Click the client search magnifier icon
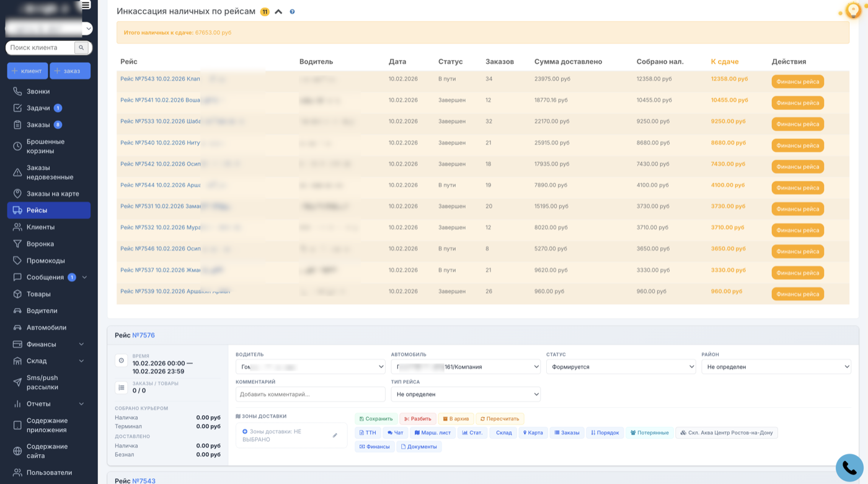This screenshot has height=484, width=868. click(81, 48)
